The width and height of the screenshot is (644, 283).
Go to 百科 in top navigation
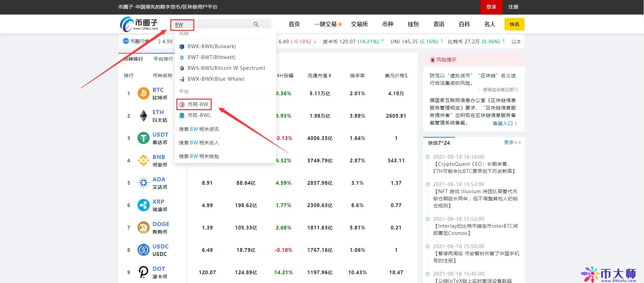464,24
